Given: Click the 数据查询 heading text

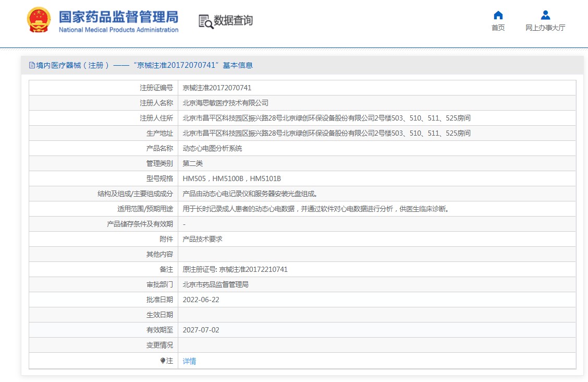Looking at the screenshot, I should click(233, 21).
